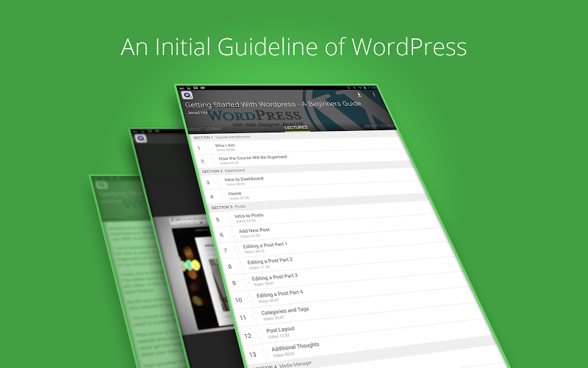Switch to the About Course tab
Viewport: 588px width, 368px height.
coord(379,126)
